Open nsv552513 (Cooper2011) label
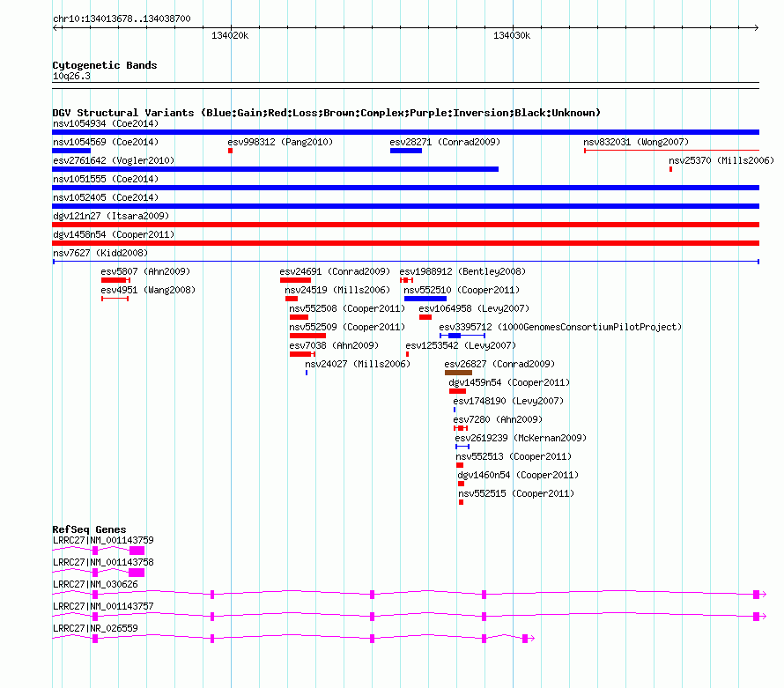This screenshot has height=688, width=784. coord(514,456)
